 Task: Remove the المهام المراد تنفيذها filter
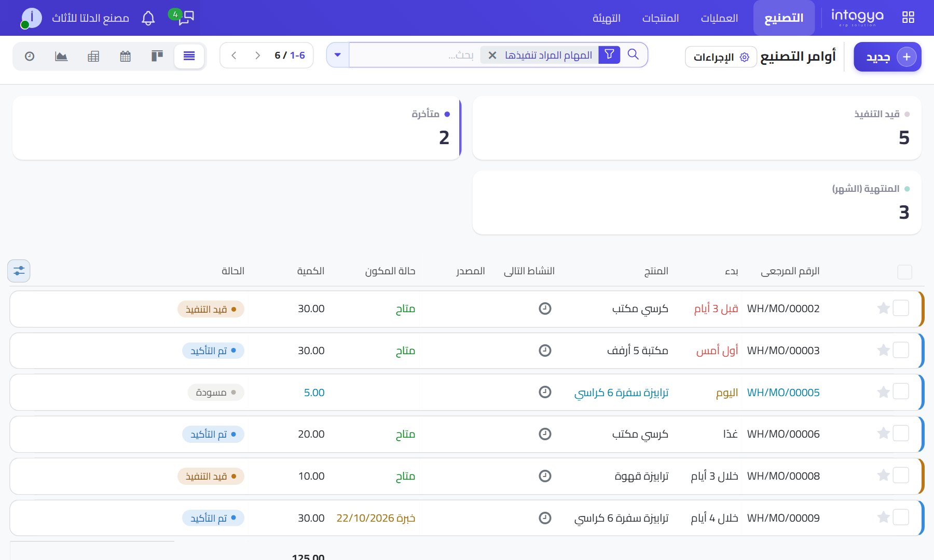pos(492,55)
